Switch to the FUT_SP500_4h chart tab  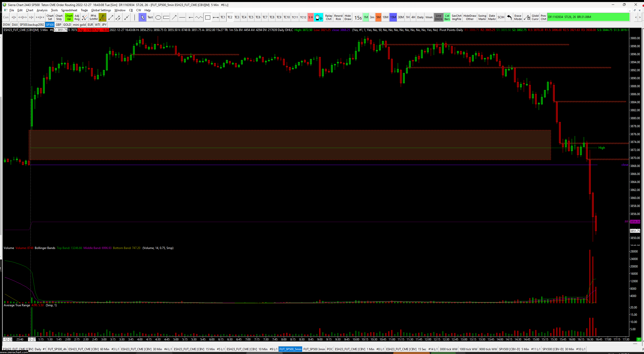(57, 349)
